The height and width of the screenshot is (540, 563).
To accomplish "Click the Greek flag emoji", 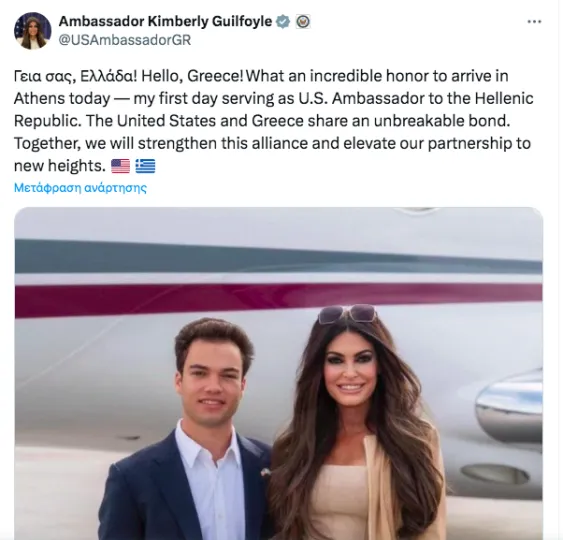I will point(145,166).
